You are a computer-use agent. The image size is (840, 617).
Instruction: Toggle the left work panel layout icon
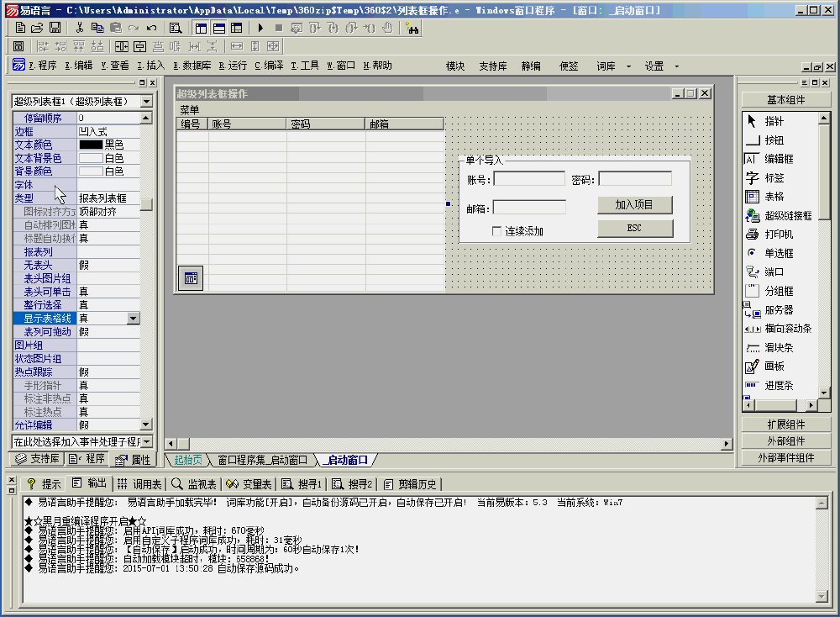click(201, 28)
